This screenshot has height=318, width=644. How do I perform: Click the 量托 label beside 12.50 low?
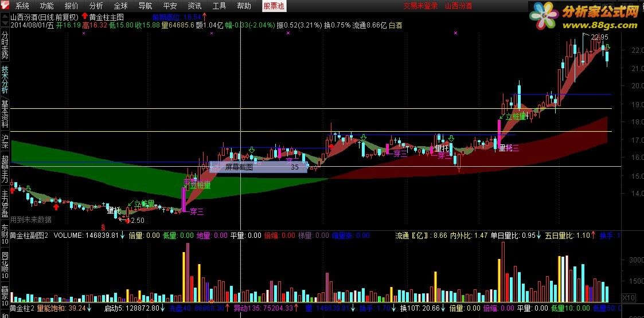click(x=114, y=210)
